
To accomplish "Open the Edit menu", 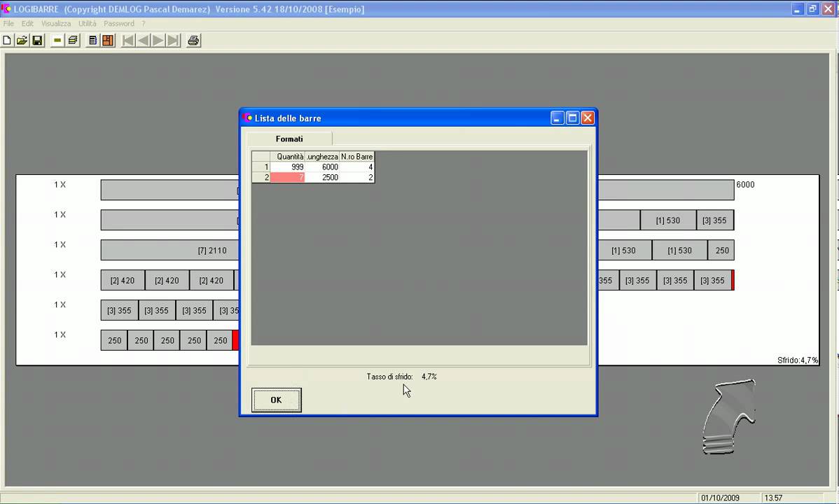I will (x=27, y=24).
